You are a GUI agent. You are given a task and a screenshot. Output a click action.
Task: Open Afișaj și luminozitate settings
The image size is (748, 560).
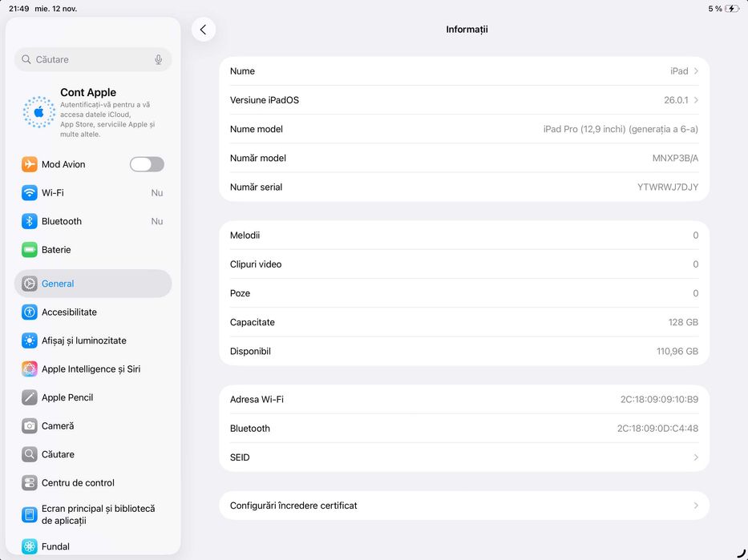[93, 340]
